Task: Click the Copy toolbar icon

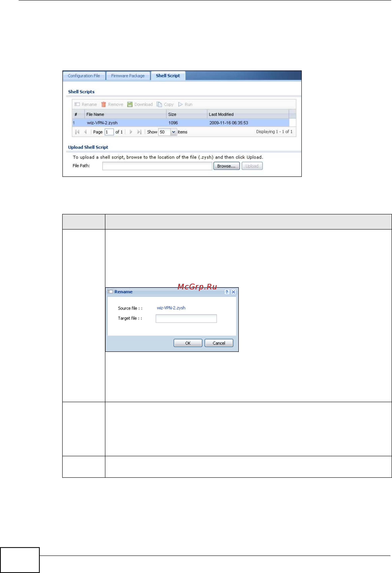Action: pos(159,104)
